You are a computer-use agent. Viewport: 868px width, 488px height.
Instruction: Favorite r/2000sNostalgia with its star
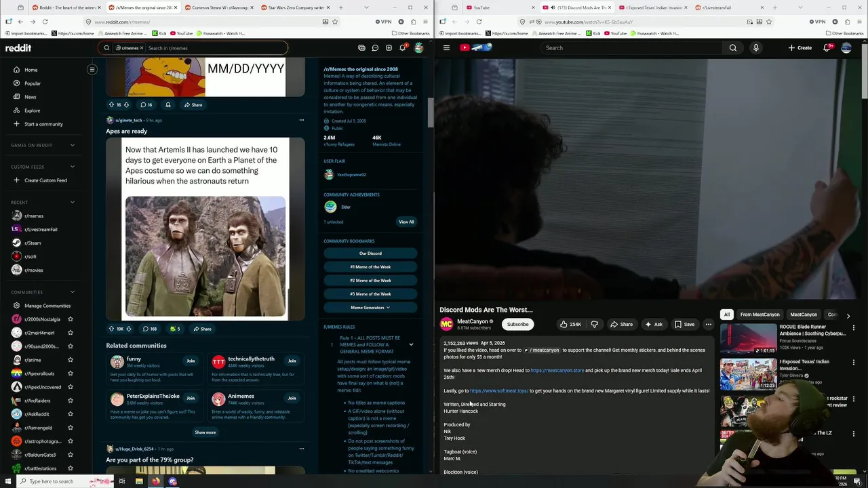(x=71, y=319)
